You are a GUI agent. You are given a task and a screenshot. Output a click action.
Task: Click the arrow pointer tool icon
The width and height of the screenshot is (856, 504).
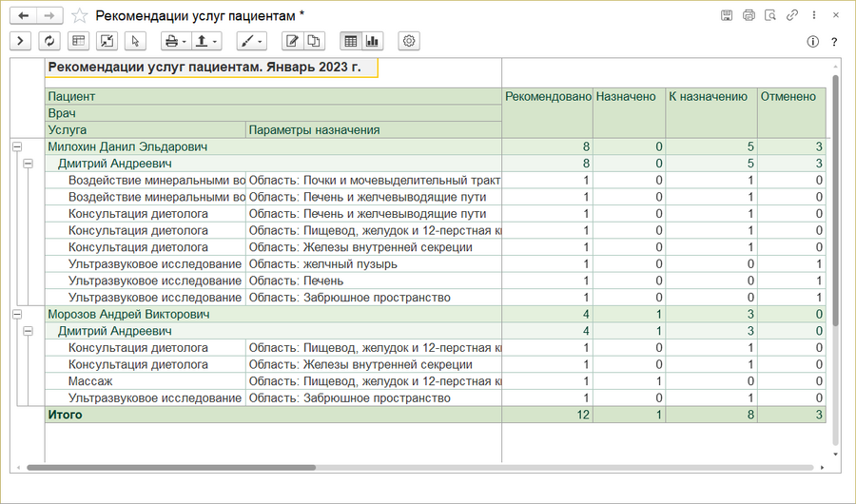(135, 41)
